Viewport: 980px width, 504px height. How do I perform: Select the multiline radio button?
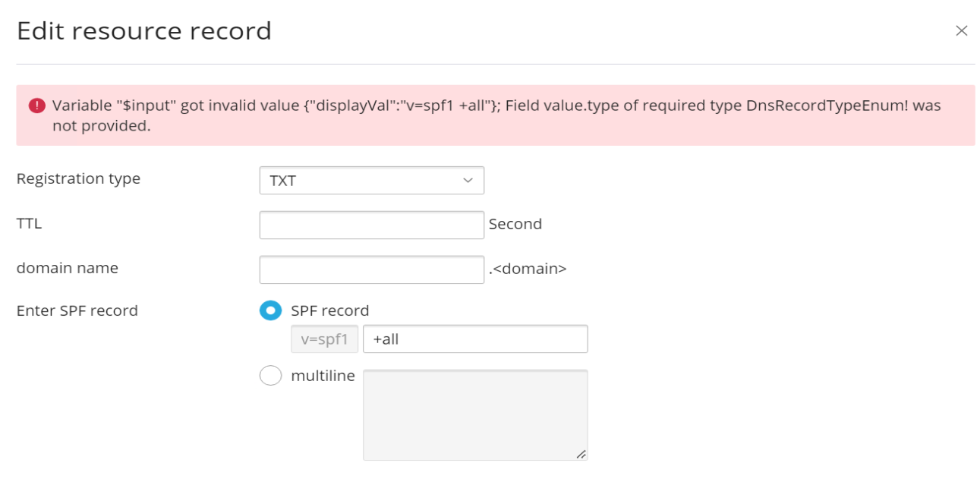270,376
